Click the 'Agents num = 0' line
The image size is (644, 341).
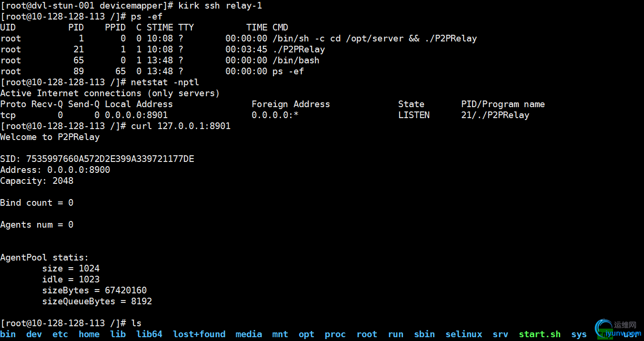pos(37,225)
